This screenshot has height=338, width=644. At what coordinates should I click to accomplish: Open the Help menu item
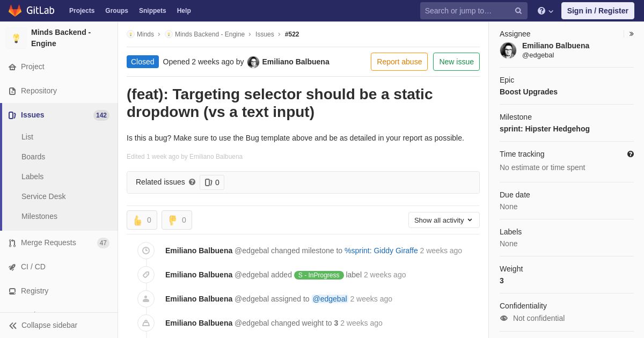(x=184, y=11)
